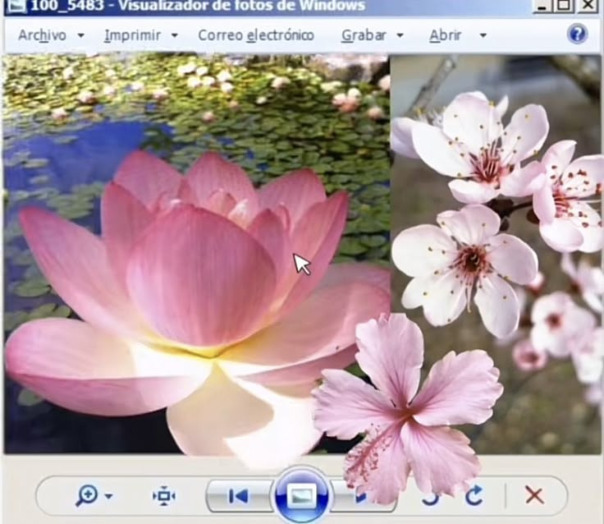The height and width of the screenshot is (524, 604).
Task: Click the zoom magnifier icon
Action: (86, 495)
